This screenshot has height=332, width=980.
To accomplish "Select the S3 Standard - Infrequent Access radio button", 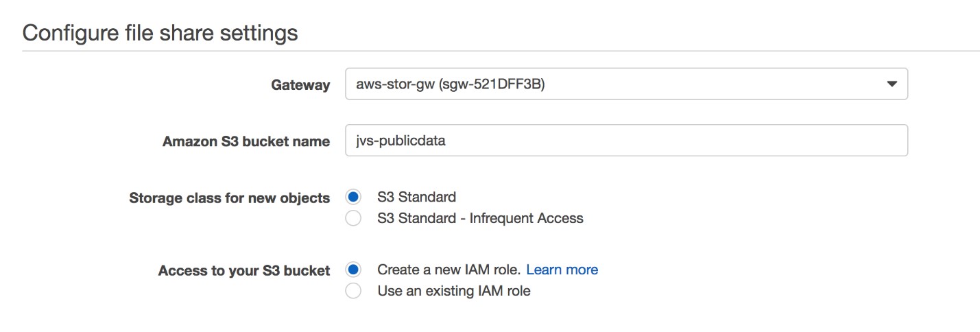I will pos(353,218).
